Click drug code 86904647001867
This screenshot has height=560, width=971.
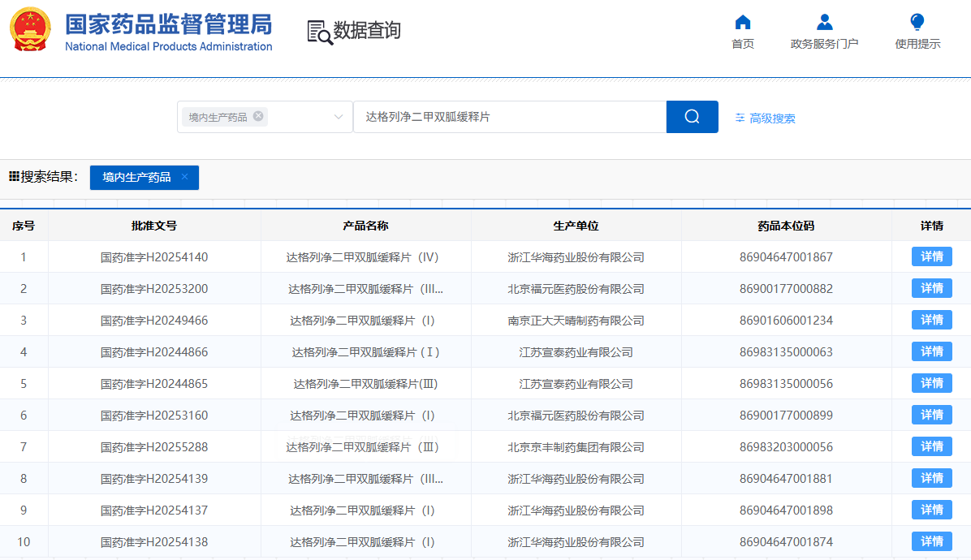(786, 257)
